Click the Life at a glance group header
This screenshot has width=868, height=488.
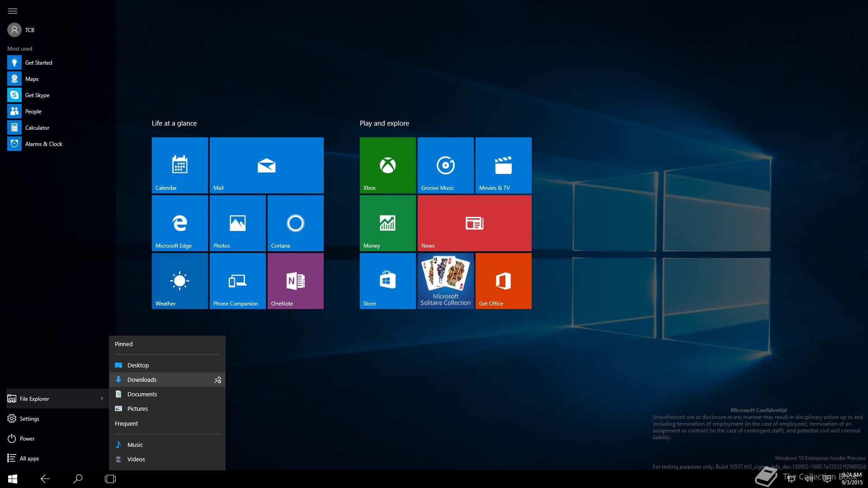point(174,123)
